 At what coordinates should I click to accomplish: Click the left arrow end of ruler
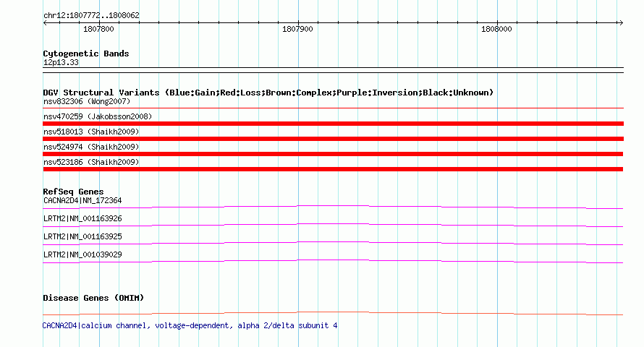coord(45,23)
